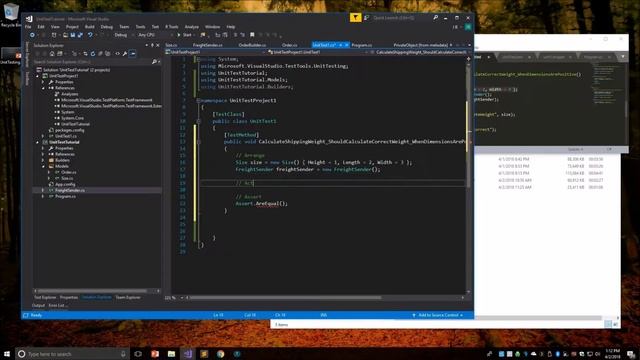This screenshot has height=360, width=640.
Task: Switch to the Program.cs editor tab
Action: (362, 45)
